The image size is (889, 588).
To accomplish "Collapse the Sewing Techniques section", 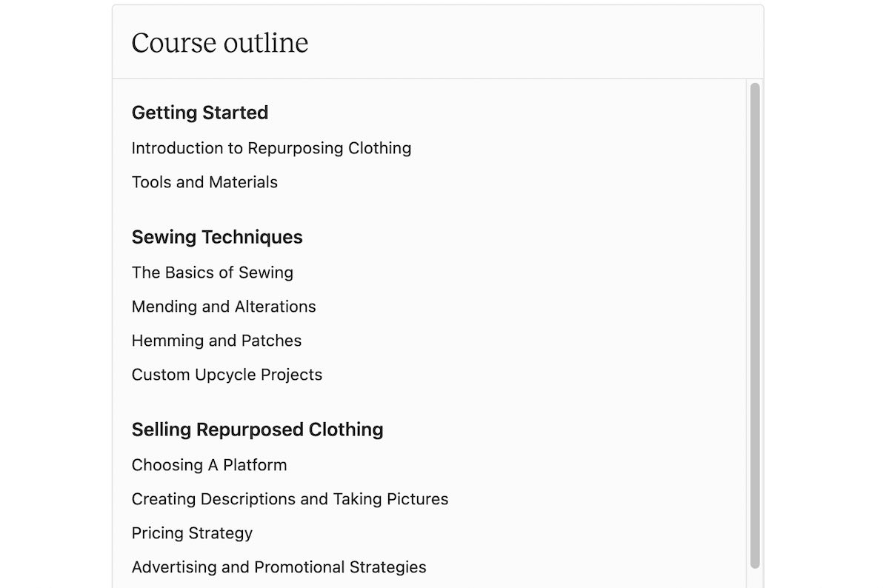I will point(217,237).
